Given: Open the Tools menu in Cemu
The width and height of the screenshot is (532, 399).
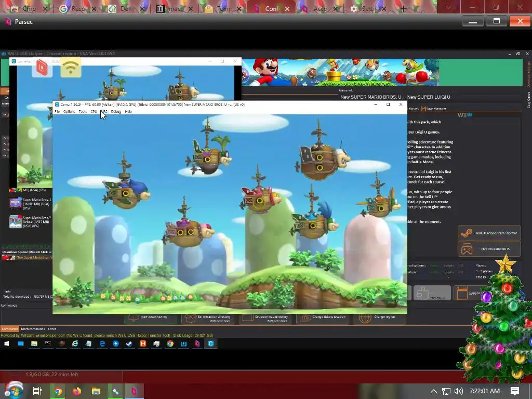Looking at the screenshot, I should coord(83,111).
